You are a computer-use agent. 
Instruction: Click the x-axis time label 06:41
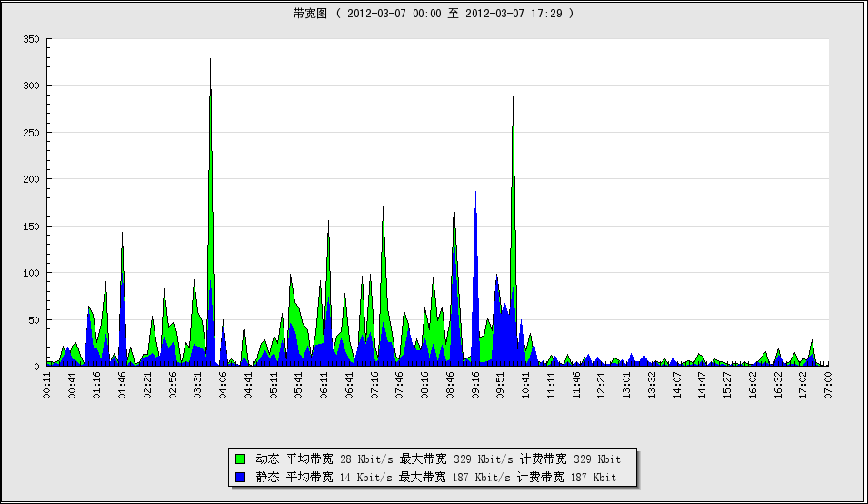[349, 385]
